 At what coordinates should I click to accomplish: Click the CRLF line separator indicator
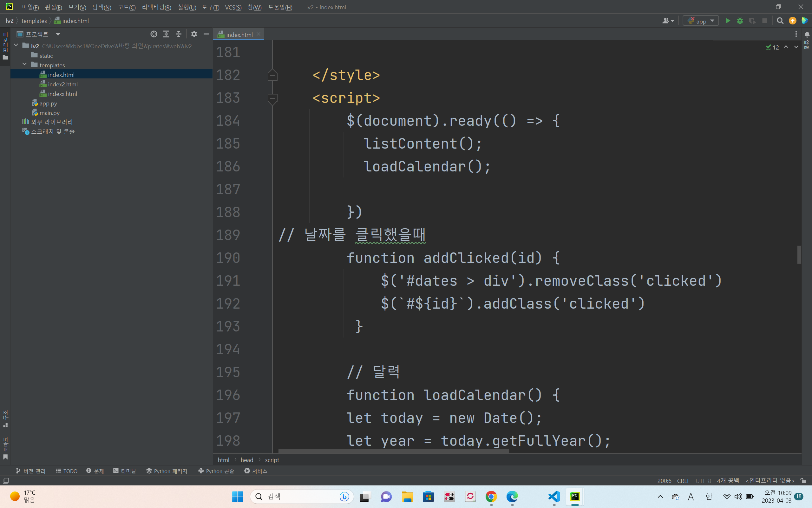tap(683, 481)
